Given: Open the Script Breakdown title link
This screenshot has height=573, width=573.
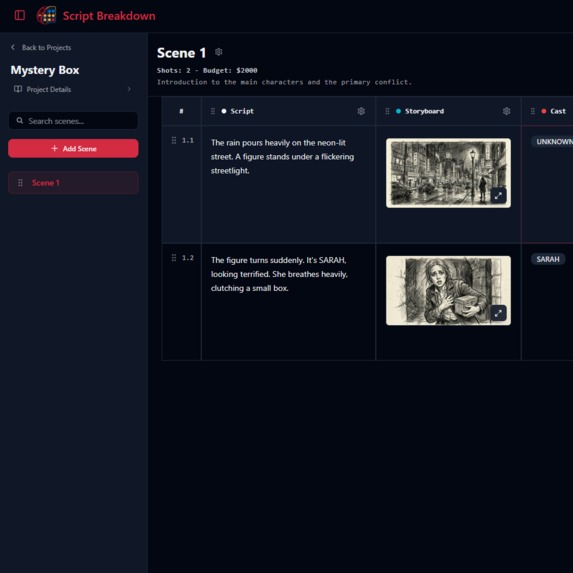Looking at the screenshot, I should click(x=109, y=16).
